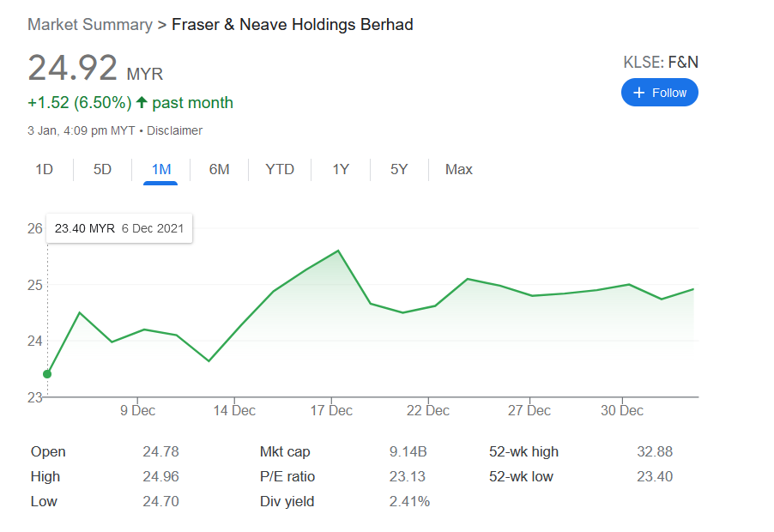Open the 6M range tab
Viewport: 774px width, 532px height.
coord(219,169)
